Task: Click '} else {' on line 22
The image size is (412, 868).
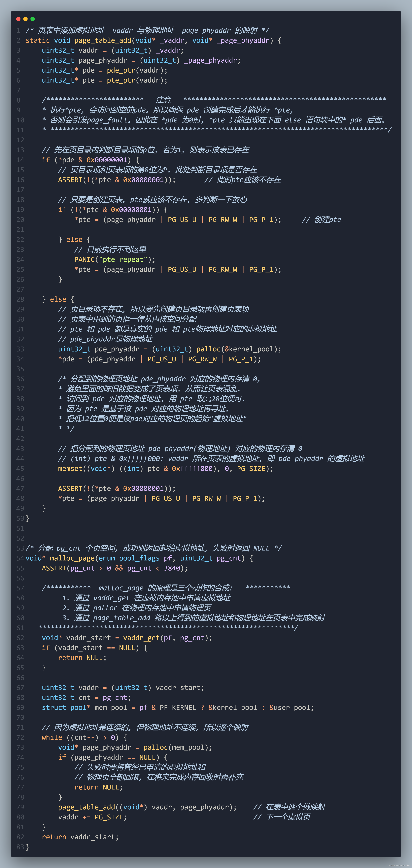Action: point(74,240)
